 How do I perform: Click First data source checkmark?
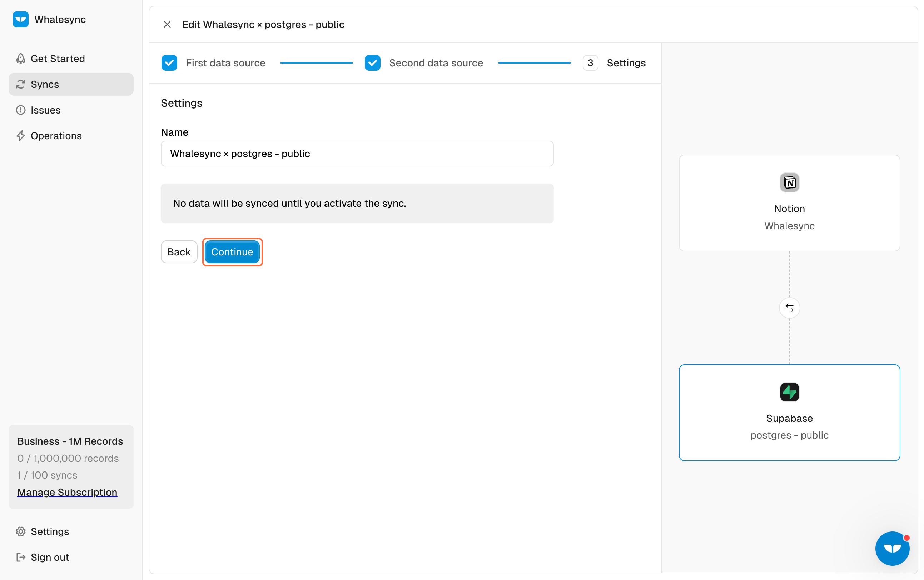tap(169, 63)
